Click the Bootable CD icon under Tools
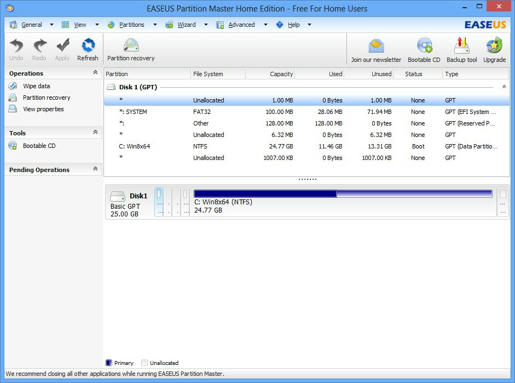 point(13,146)
